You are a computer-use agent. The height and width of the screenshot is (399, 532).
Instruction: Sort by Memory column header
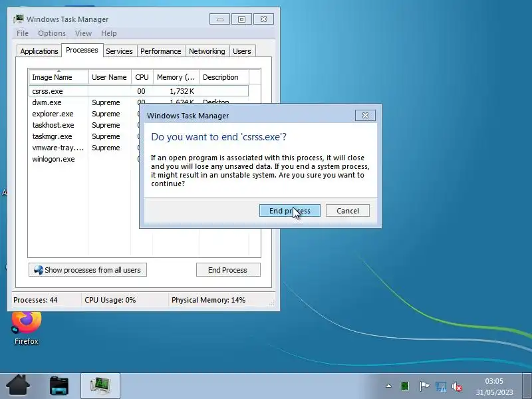pyautogui.click(x=176, y=77)
